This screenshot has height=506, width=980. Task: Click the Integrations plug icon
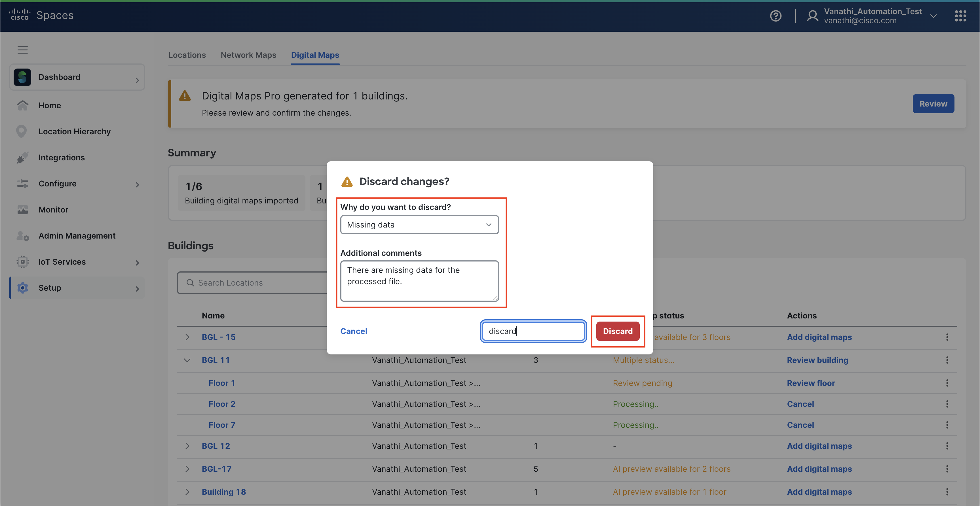[22, 158]
